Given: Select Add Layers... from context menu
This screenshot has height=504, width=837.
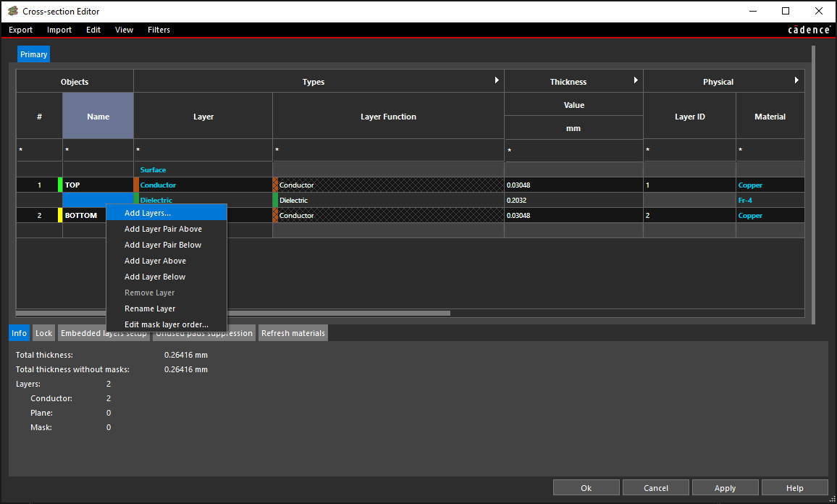Looking at the screenshot, I should tap(148, 213).
